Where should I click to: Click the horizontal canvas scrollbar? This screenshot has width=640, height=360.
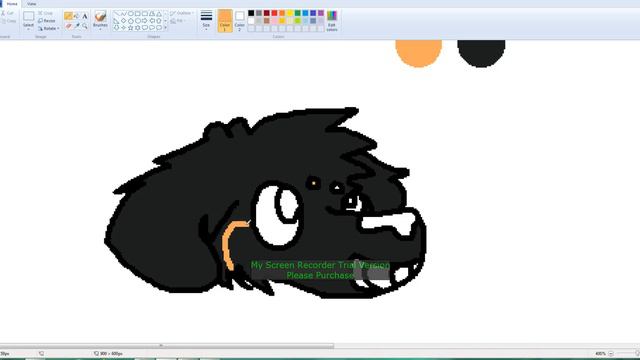(167, 346)
